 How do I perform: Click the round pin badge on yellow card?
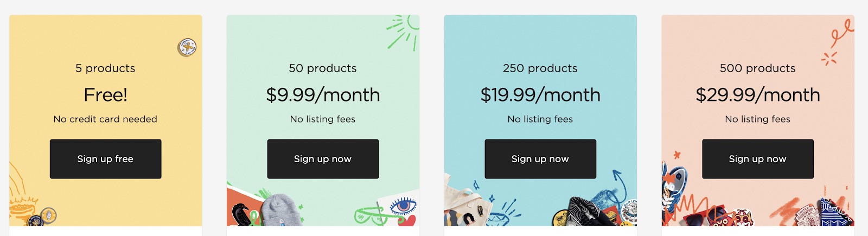point(187,48)
